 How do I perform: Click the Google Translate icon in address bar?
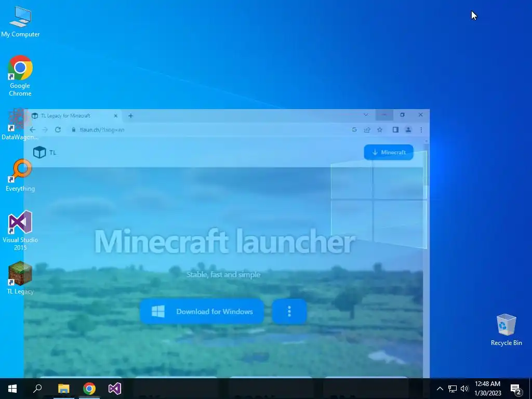(354, 129)
